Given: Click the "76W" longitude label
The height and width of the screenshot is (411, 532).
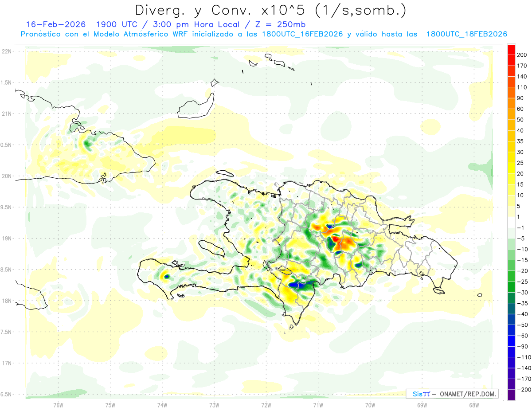Looking at the screenshot, I should coord(58,405).
